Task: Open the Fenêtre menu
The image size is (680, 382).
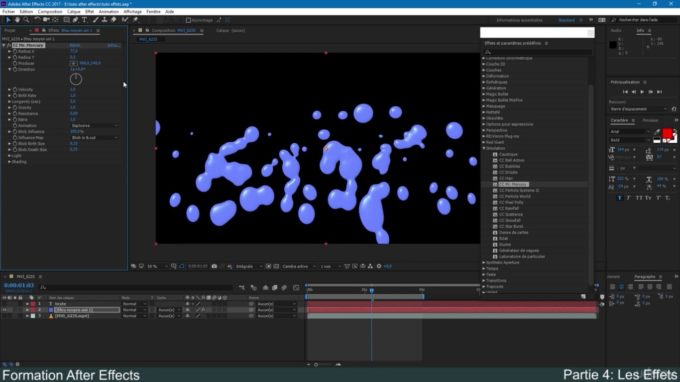Action: pyautogui.click(x=153, y=12)
